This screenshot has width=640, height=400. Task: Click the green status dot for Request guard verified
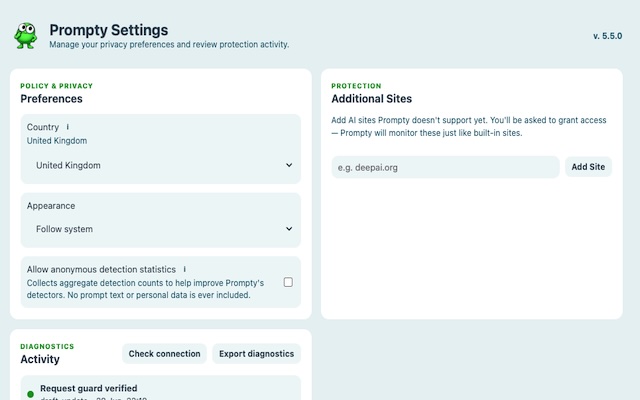[30, 394]
